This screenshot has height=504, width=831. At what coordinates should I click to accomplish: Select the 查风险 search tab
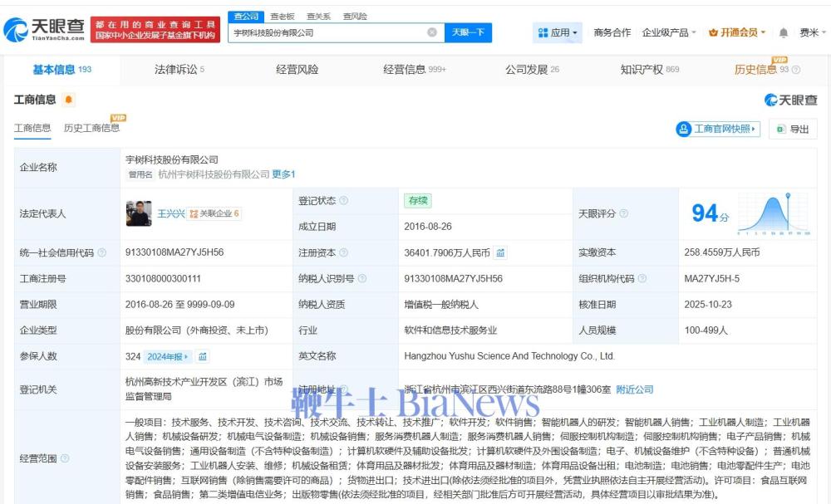(x=355, y=17)
